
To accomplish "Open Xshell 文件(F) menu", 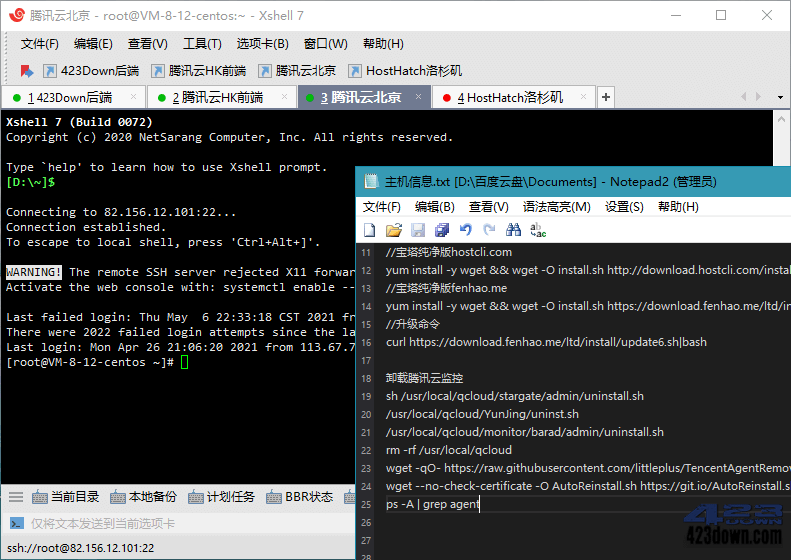I will tap(39, 44).
